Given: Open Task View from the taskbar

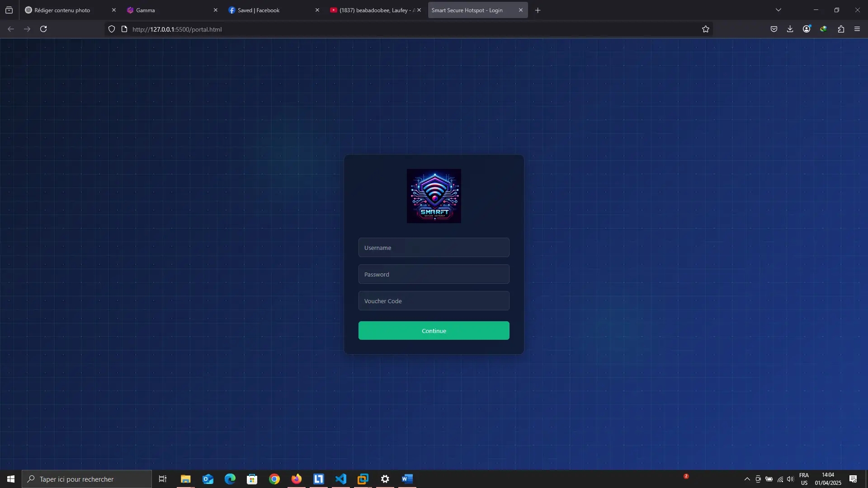Looking at the screenshot, I should 163,479.
